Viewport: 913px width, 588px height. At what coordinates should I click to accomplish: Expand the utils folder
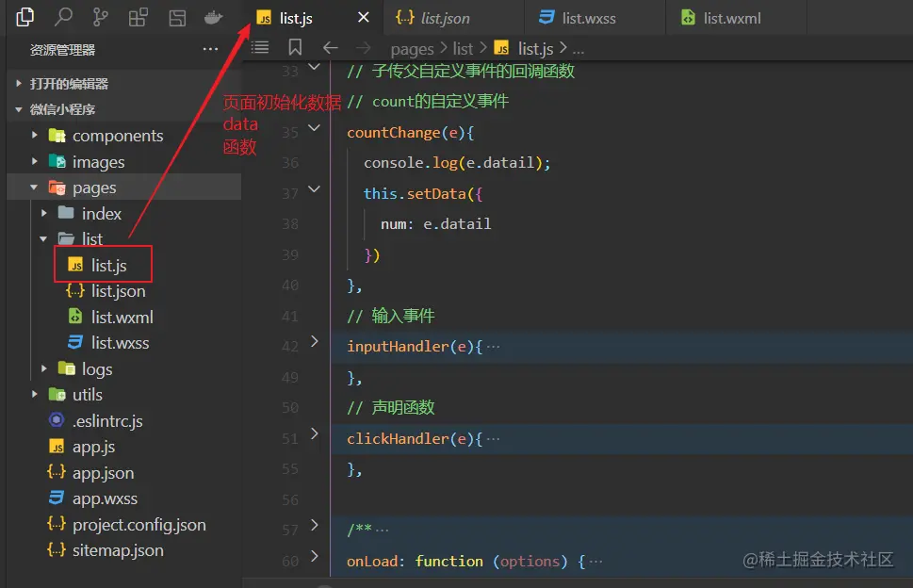(123, 395)
